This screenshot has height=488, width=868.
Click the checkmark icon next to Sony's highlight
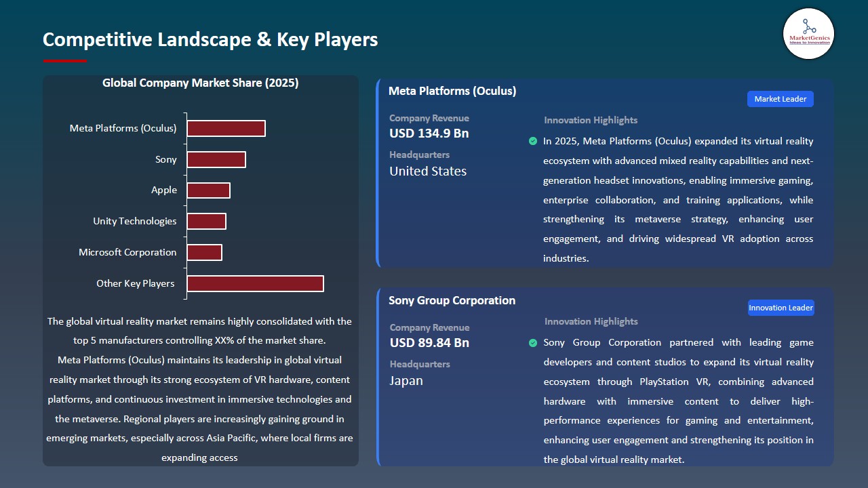[x=532, y=343]
